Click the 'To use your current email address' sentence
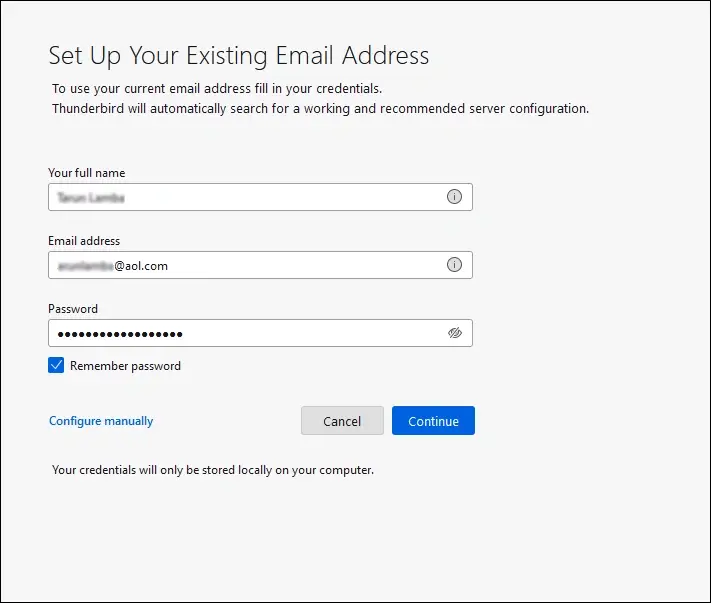 pyautogui.click(x=217, y=89)
